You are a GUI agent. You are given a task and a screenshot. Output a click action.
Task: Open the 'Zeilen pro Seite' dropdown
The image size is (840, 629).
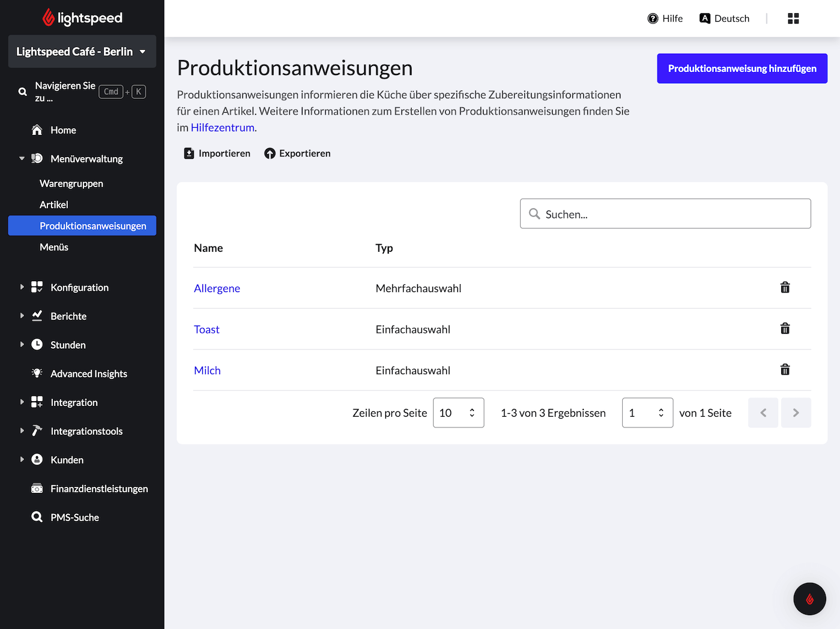(x=458, y=413)
